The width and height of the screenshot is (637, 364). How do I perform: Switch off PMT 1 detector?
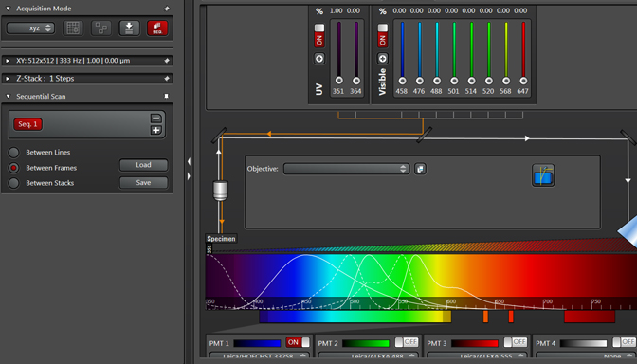(298, 342)
